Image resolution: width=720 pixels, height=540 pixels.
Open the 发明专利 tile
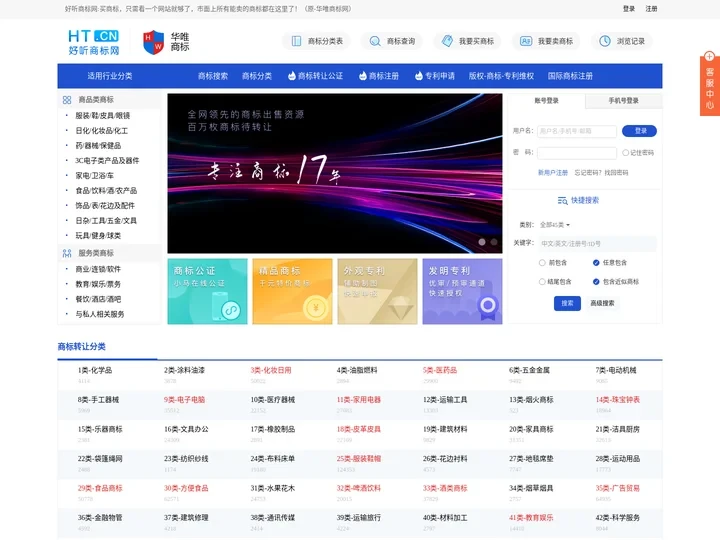[x=462, y=292]
